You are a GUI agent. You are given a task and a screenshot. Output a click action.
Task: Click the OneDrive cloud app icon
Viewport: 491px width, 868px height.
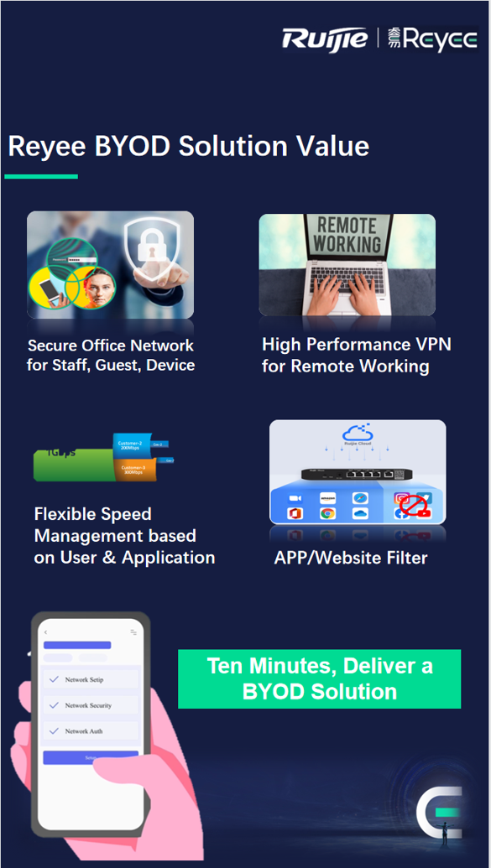(360, 514)
